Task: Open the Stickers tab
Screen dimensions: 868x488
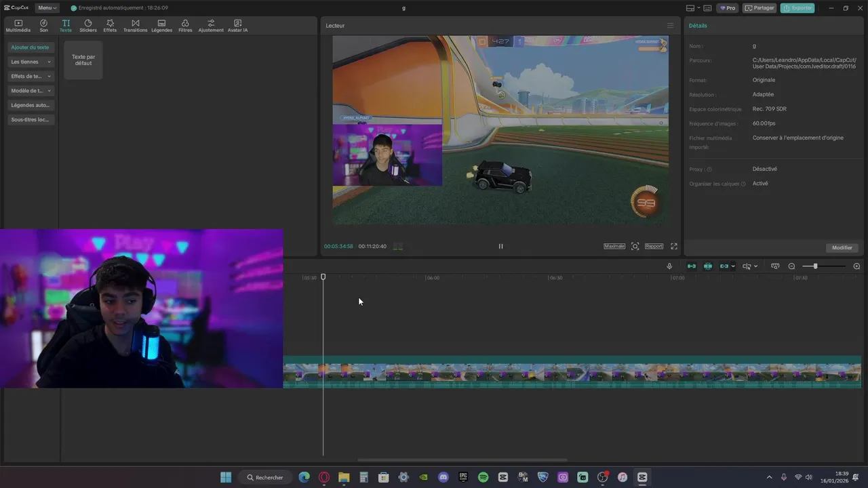Action: [88, 26]
